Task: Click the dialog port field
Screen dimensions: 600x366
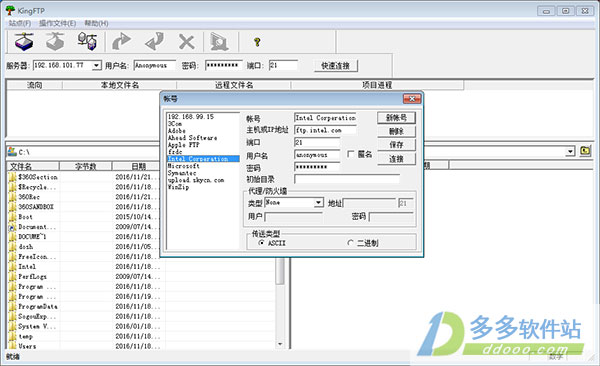Action: pyautogui.click(x=317, y=142)
